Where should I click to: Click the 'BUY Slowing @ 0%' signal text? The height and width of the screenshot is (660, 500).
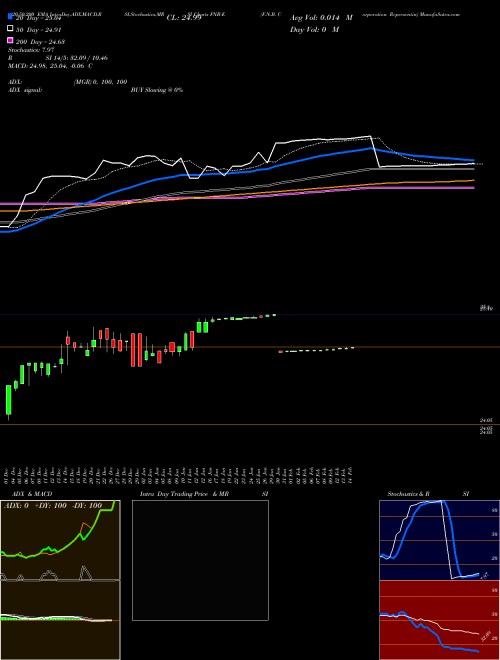pos(157,90)
